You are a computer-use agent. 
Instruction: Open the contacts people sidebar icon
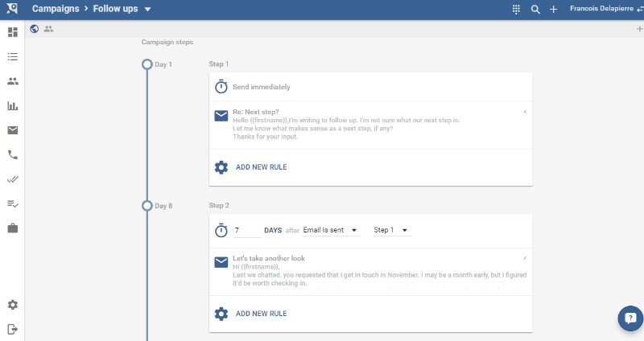click(12, 81)
